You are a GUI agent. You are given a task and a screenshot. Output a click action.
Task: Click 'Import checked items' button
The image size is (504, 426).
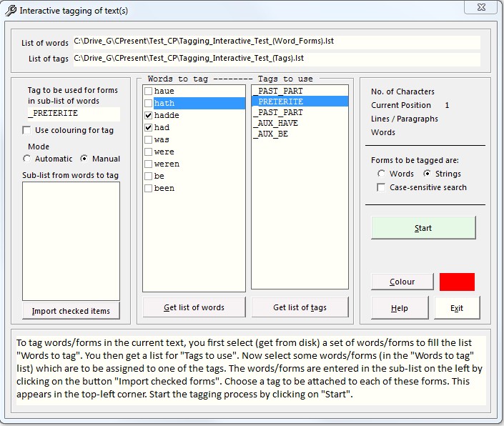(x=71, y=310)
